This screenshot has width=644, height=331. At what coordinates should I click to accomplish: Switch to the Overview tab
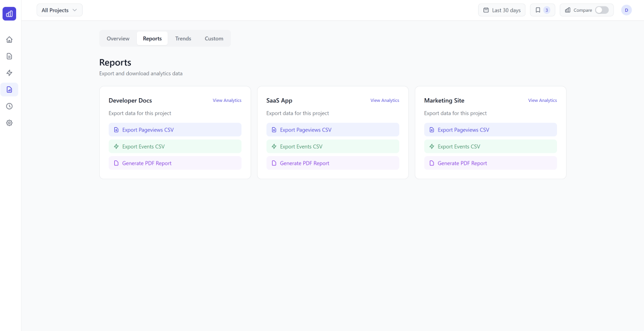118,39
